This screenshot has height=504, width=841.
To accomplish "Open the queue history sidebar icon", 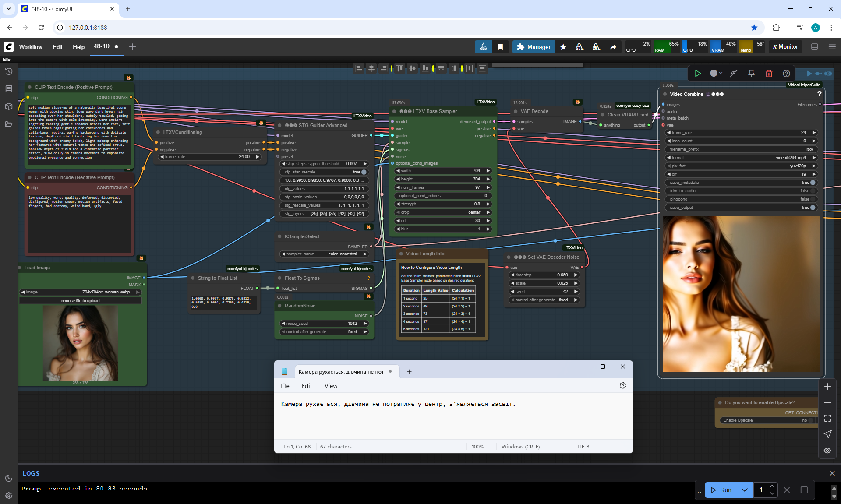I will pos(9,71).
